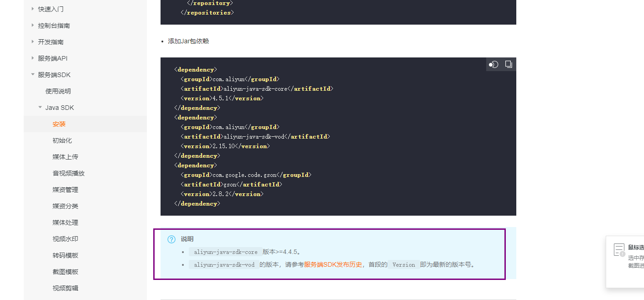Click the highlighted 安装 sidebar entry
The height and width of the screenshot is (300, 644).
point(59,124)
